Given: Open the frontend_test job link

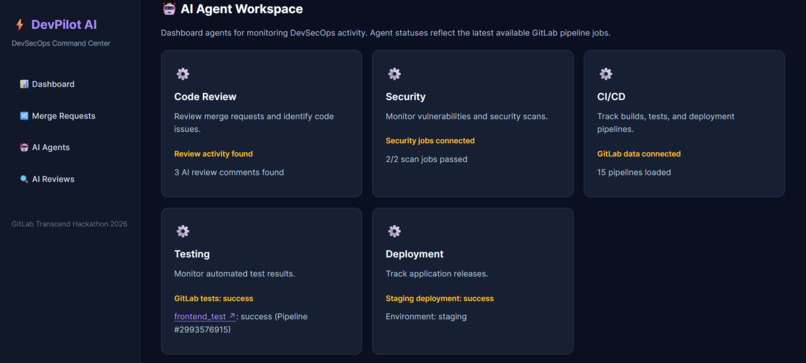Looking at the screenshot, I should [x=205, y=317].
